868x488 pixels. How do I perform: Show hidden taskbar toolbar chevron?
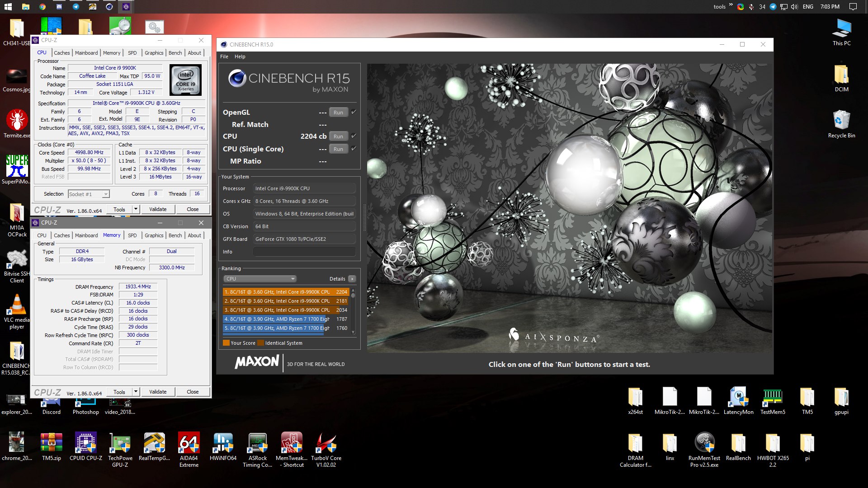[731, 5]
